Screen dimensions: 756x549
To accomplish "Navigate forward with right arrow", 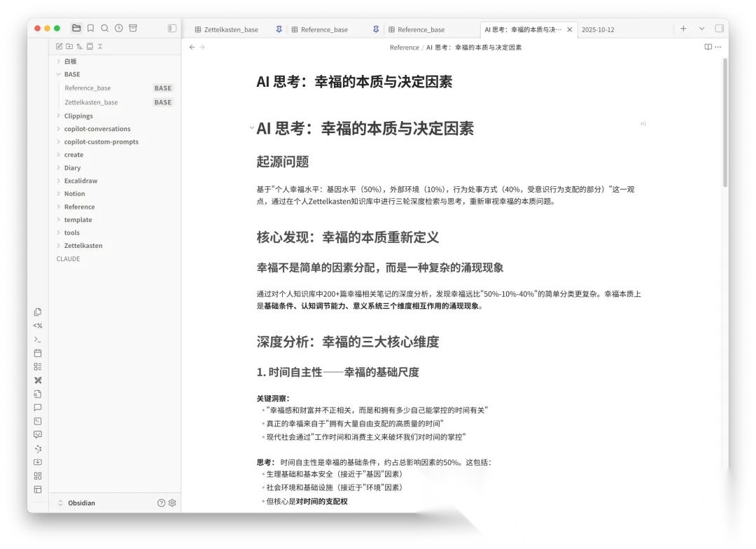I will coord(202,47).
